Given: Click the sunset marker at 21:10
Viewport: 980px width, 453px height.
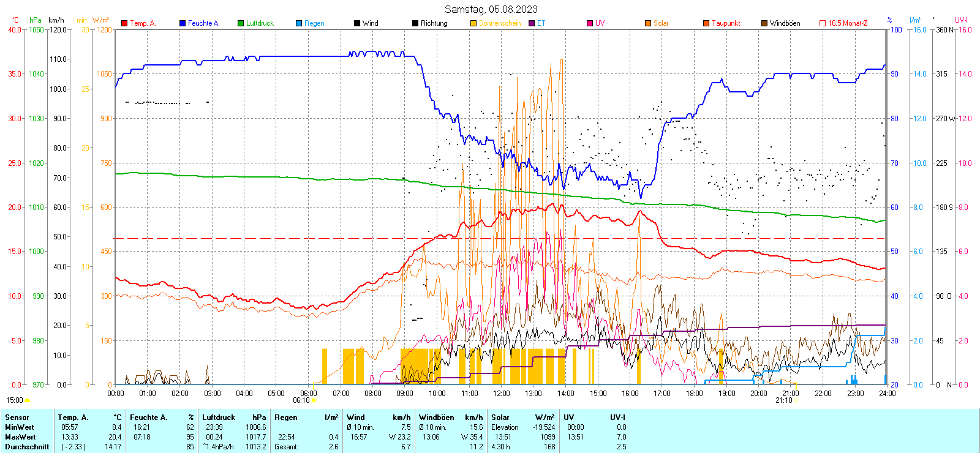Looking at the screenshot, I should (796, 400).
